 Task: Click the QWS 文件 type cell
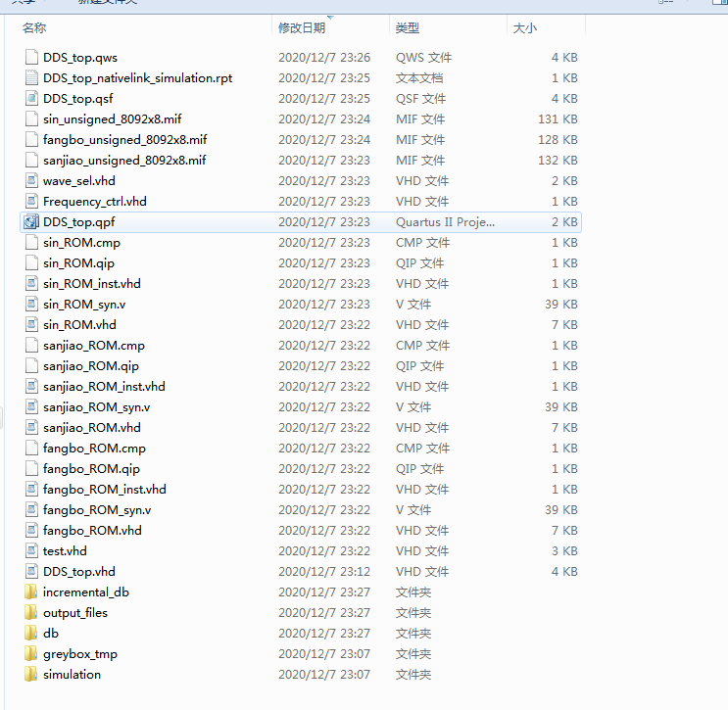coord(423,57)
